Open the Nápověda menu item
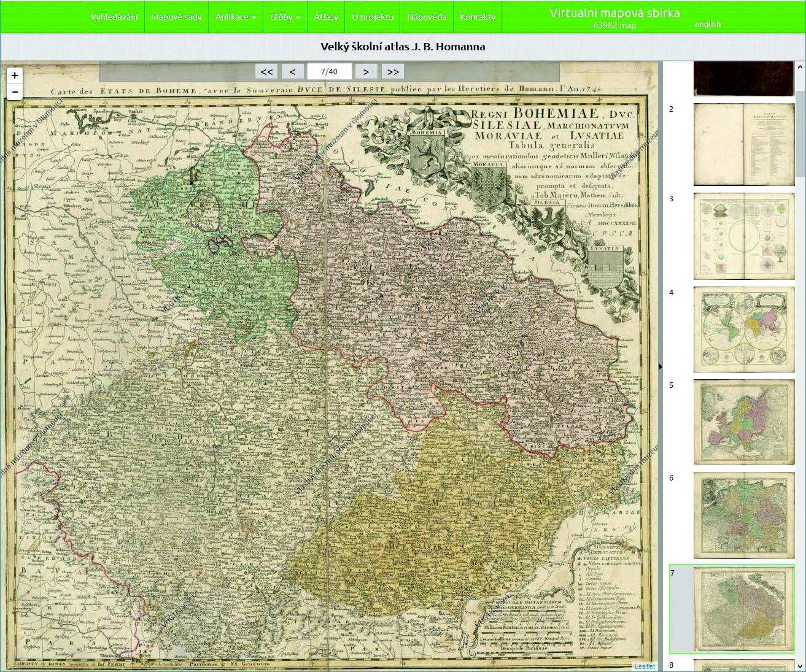This screenshot has height=672, width=806. pyautogui.click(x=427, y=17)
